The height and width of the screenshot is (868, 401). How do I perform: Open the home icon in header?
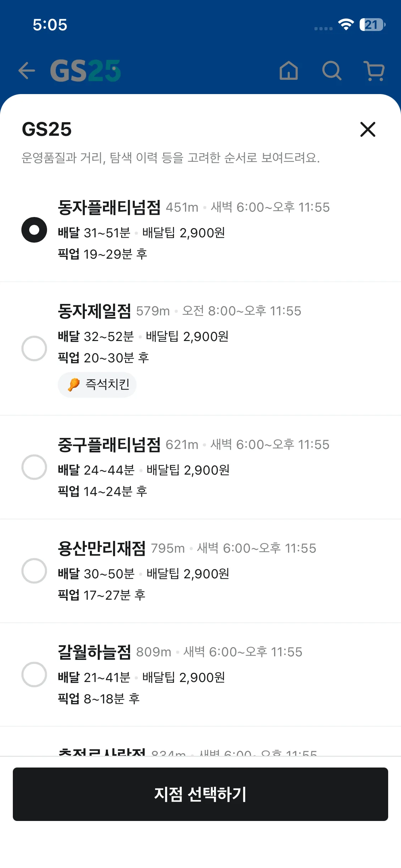pos(288,70)
